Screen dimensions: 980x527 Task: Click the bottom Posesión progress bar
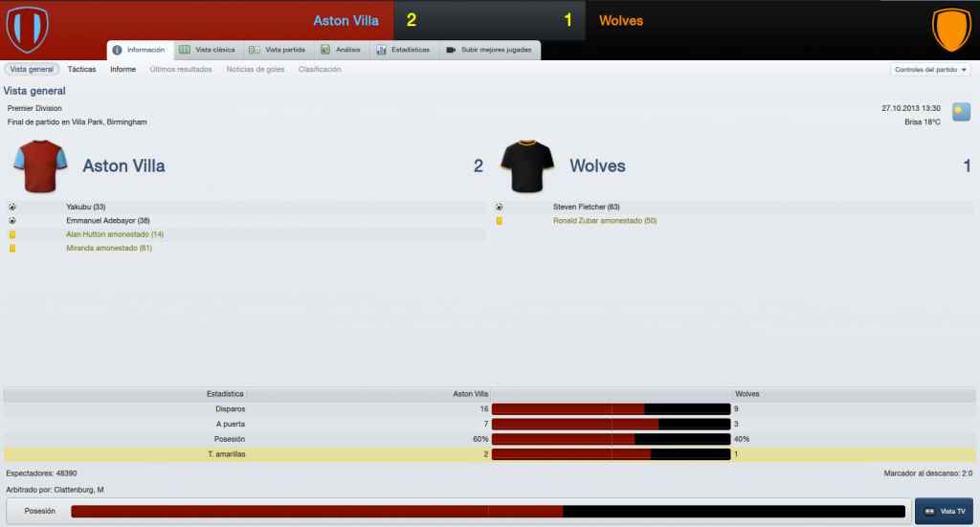[x=488, y=512]
